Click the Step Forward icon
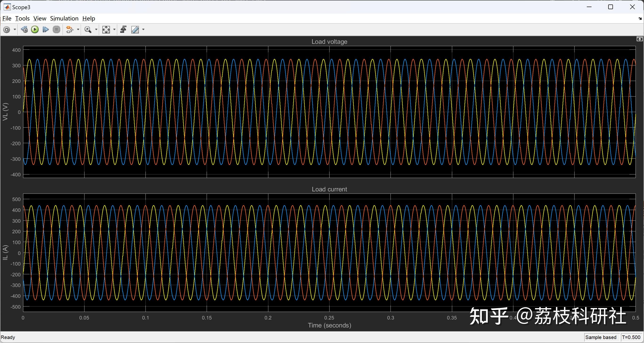 point(45,30)
